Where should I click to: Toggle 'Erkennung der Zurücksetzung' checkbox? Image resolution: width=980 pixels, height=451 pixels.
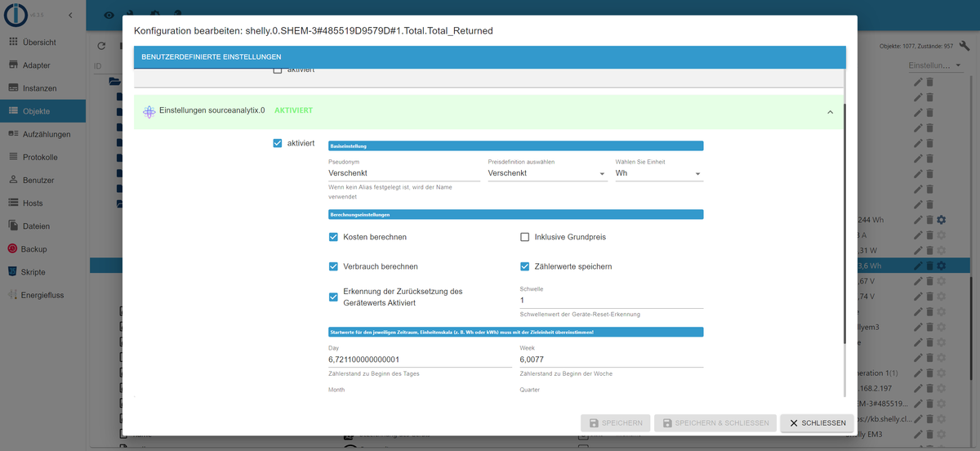click(333, 297)
